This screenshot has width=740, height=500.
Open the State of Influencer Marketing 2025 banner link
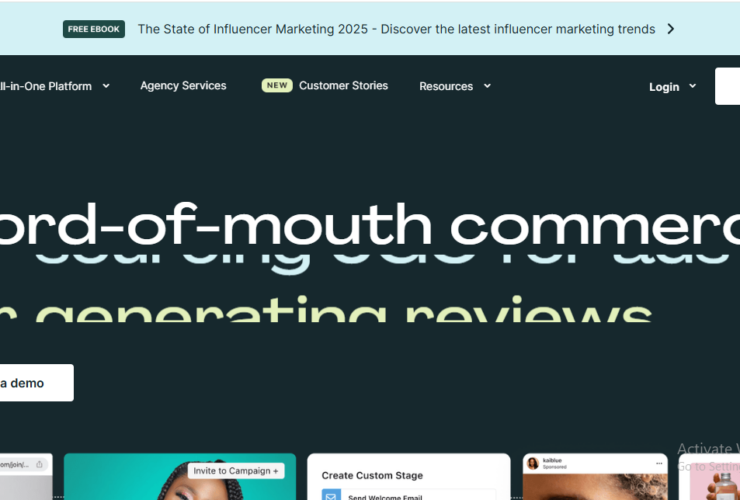point(396,29)
